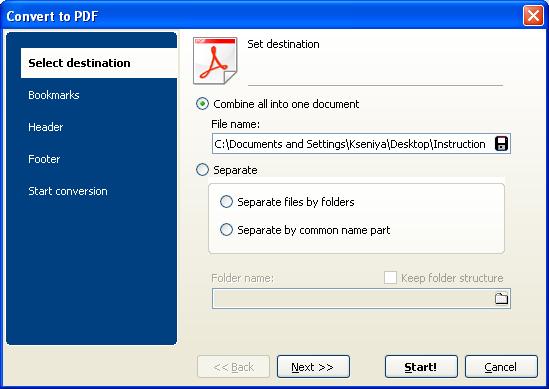The image size is (549, 389).
Task: Go to the Bookmarks step
Action: pos(54,95)
